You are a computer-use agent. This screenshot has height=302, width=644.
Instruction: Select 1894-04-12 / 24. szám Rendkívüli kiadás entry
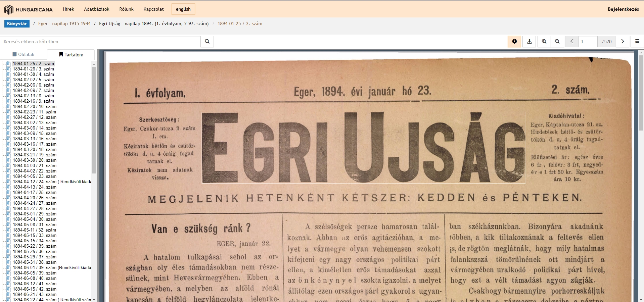pyautogui.click(x=52, y=182)
